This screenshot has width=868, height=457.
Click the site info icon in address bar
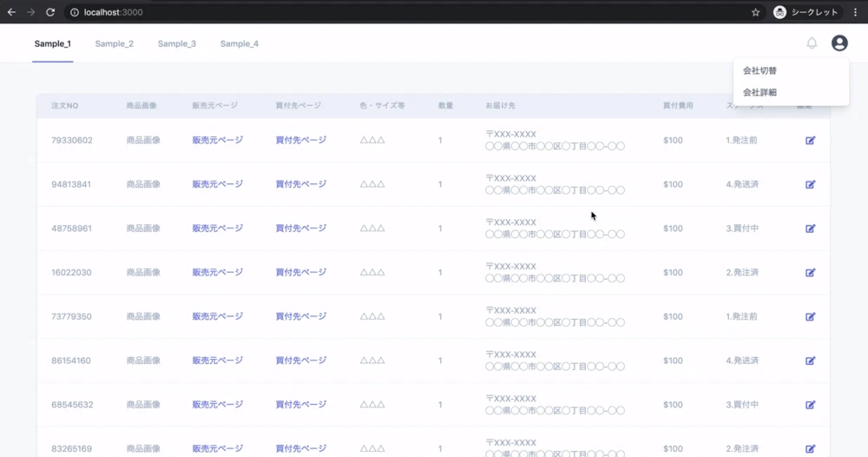(74, 12)
